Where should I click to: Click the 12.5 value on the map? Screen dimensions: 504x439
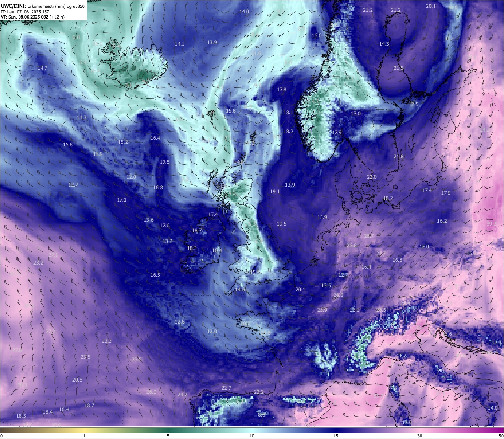click(x=413, y=104)
